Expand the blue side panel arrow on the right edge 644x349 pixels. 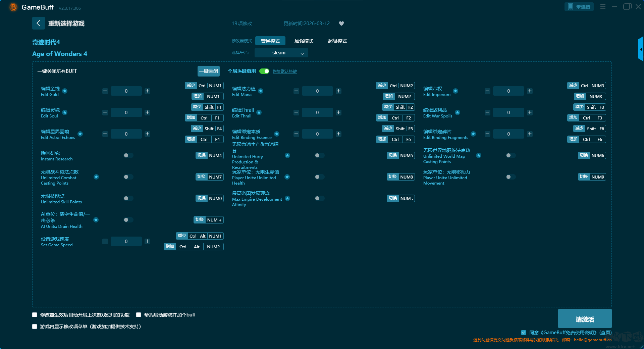641,49
